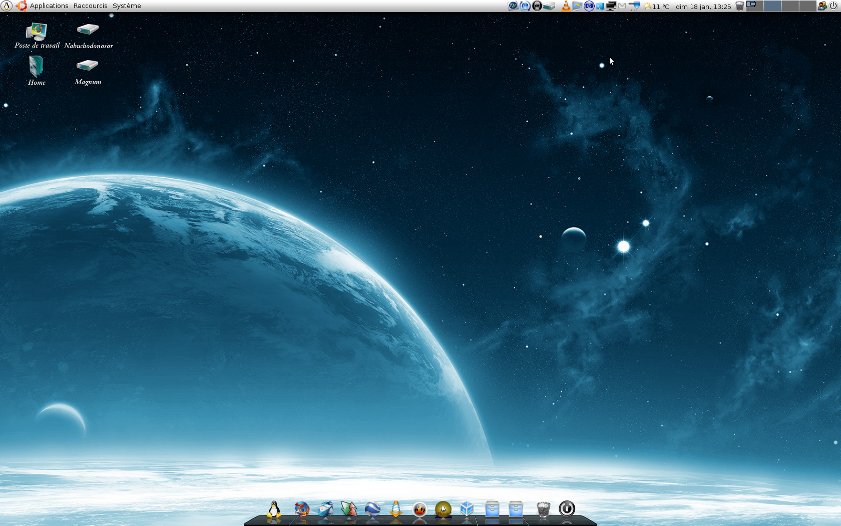This screenshot has height=526, width=841.
Task: Click the user switcher icon in top panel
Action: point(822,6)
